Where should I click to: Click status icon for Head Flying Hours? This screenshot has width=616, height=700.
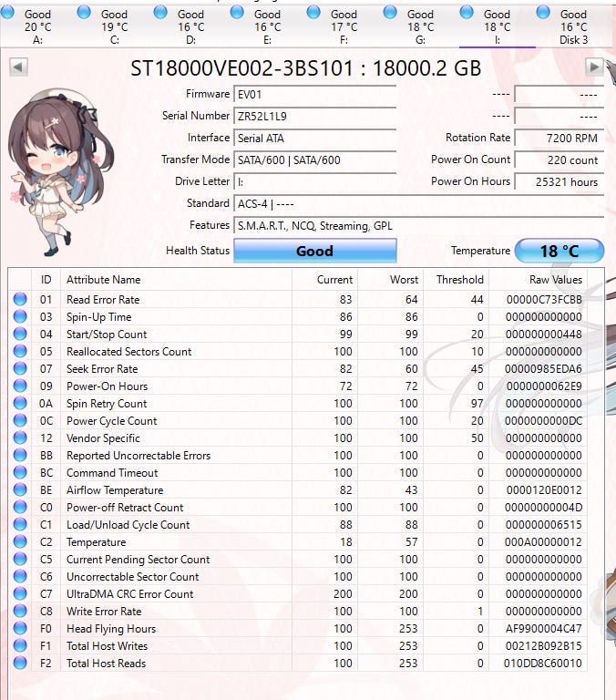(x=20, y=628)
